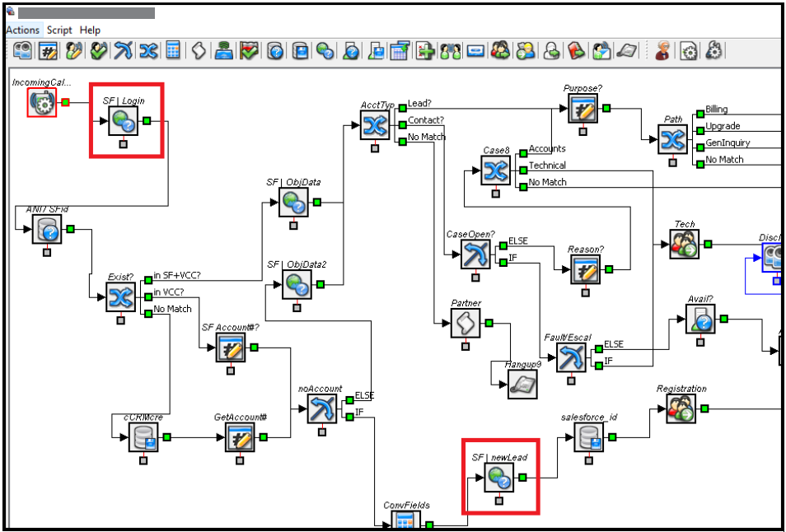Viewport: 786px width, 532px height.
Task: Select the database save Update tool
Action: [x=300, y=50]
